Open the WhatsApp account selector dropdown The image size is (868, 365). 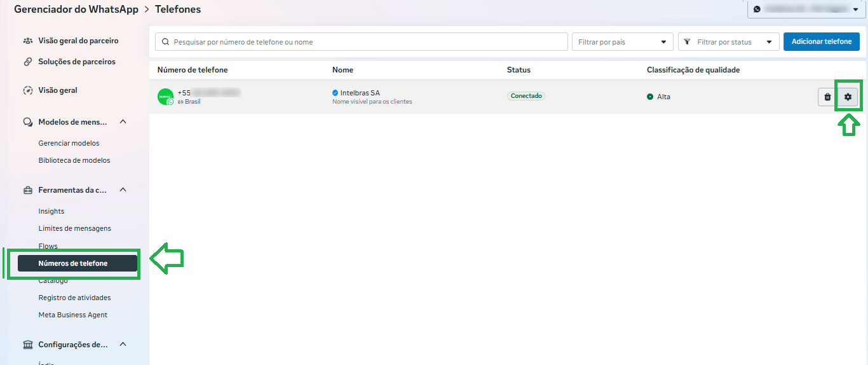tap(806, 9)
